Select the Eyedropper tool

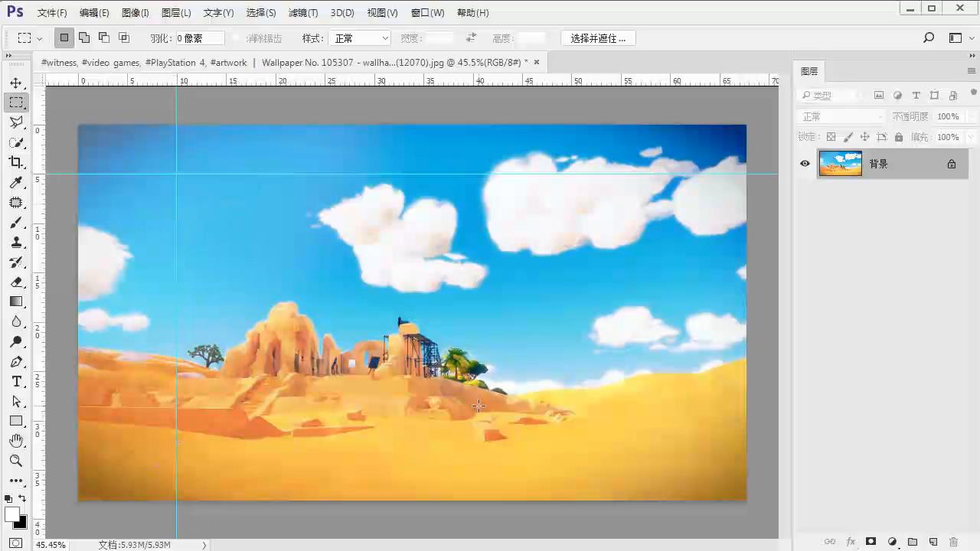[x=16, y=182]
